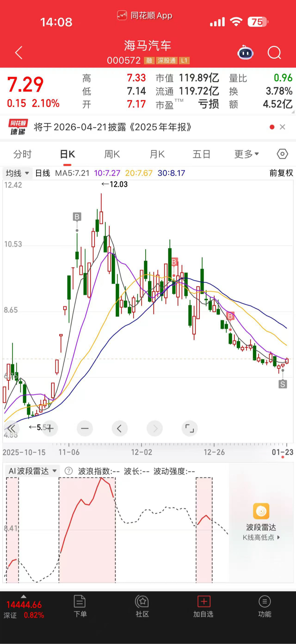The image size is (296, 644).
Task: Tap the S sell signal marker
Action: pos(283,384)
